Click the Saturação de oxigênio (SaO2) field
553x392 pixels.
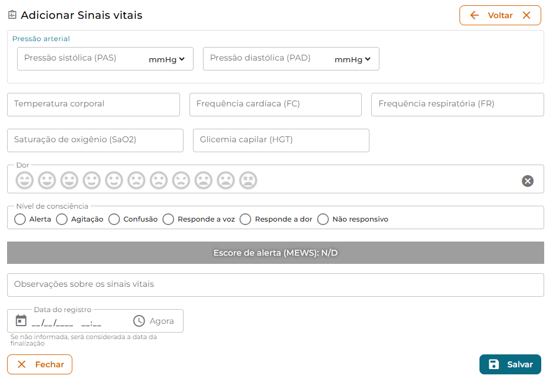(95, 140)
